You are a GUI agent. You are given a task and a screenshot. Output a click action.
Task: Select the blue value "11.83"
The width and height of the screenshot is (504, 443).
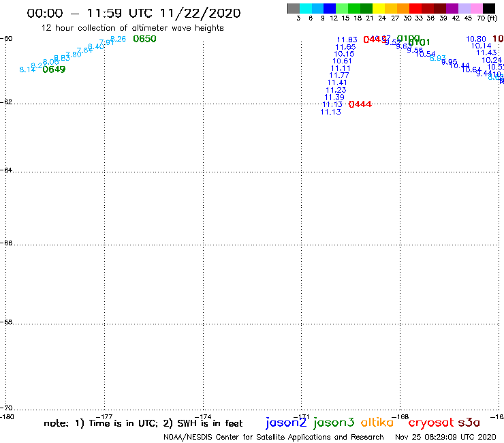pos(347,40)
